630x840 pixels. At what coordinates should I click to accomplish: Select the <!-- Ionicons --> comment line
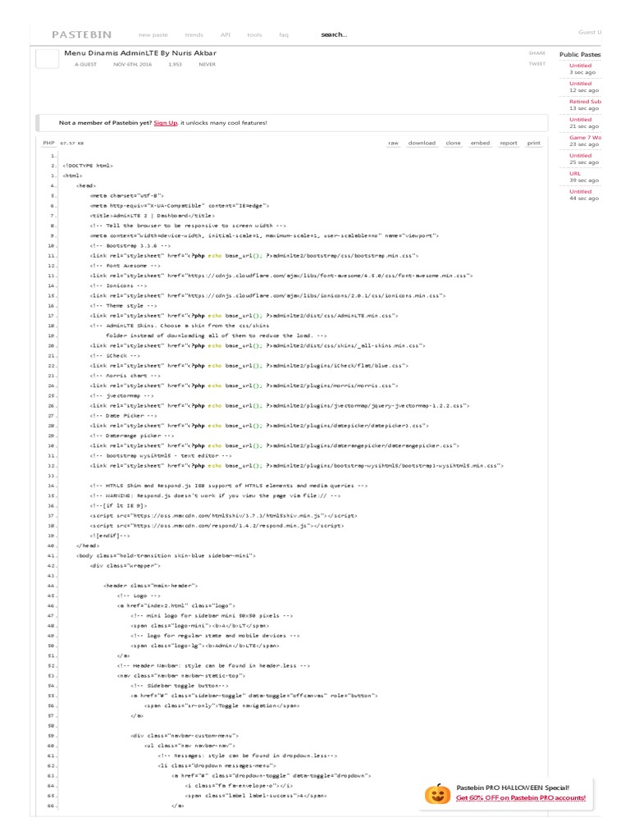tap(118, 286)
